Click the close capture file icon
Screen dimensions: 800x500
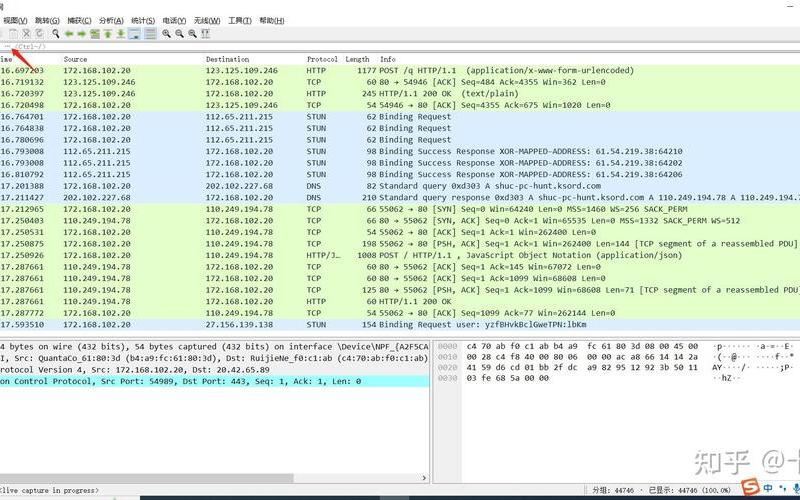(26, 34)
